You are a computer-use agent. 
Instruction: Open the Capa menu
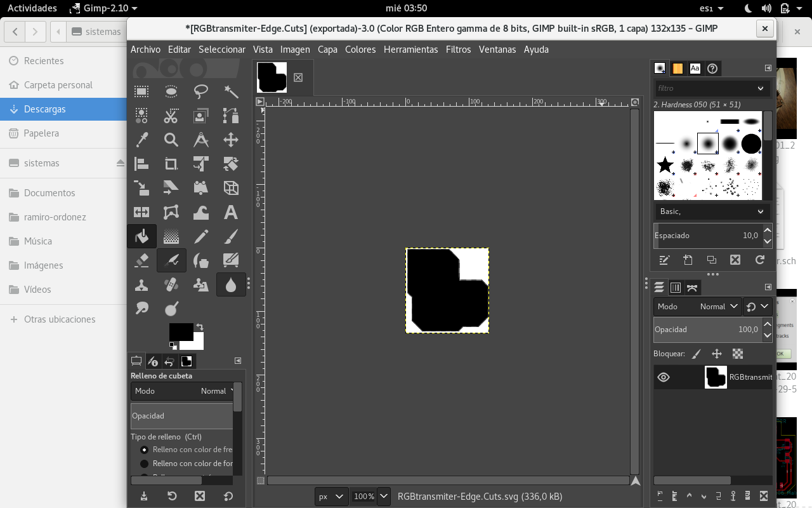point(327,50)
